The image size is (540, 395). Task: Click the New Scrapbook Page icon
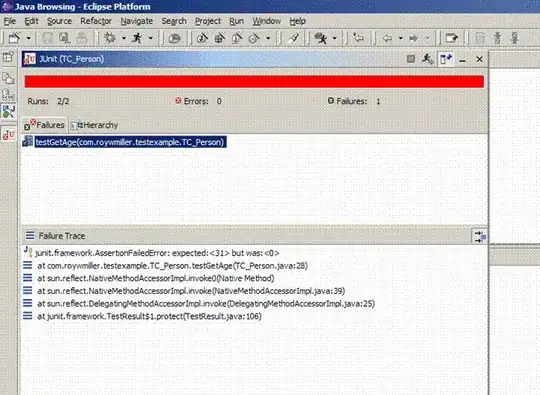point(254,38)
